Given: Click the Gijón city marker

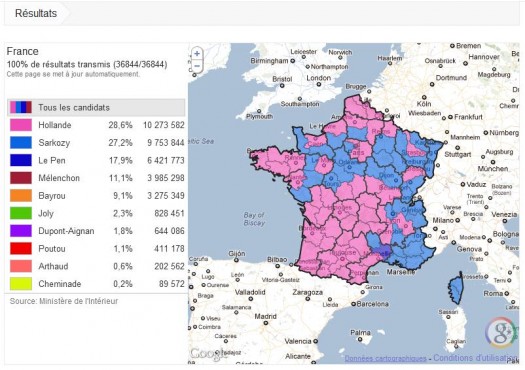Looking at the screenshot, I should [236, 260].
